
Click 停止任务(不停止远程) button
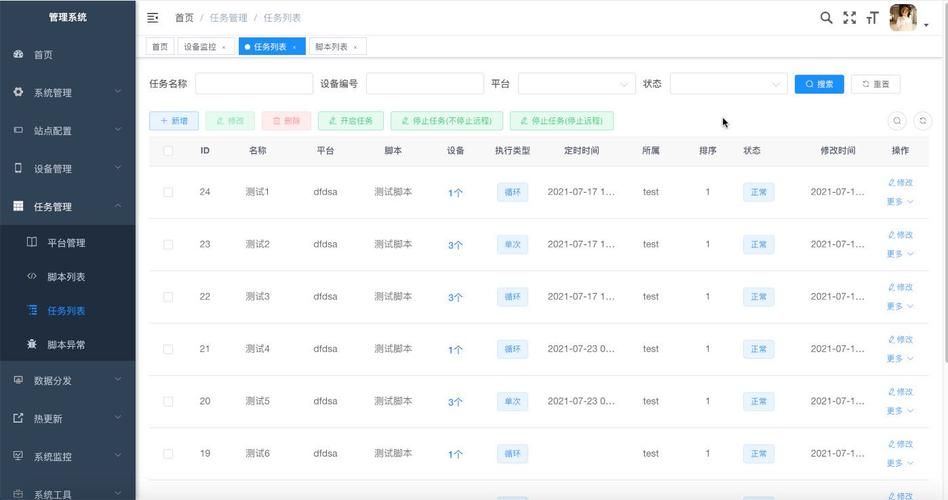447,121
